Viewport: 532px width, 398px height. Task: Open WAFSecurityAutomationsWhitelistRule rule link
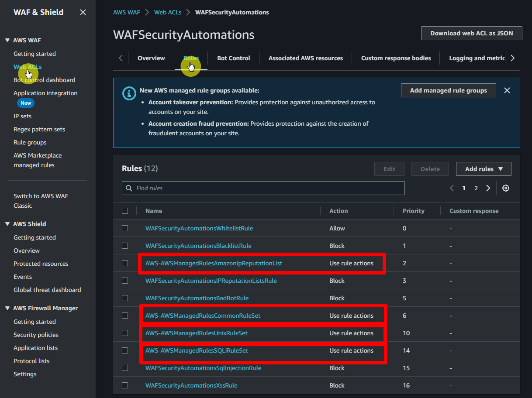coord(199,228)
